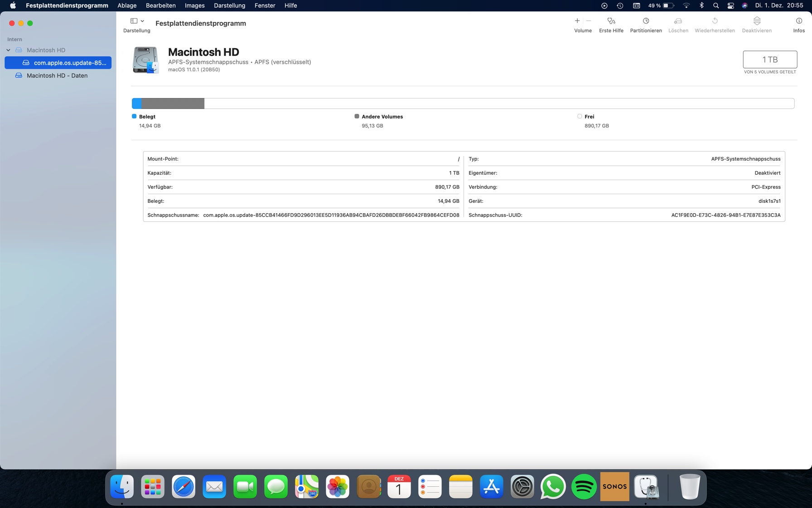This screenshot has height=508, width=812.
Task: Open WhatsApp from the Dock
Action: 553,487
